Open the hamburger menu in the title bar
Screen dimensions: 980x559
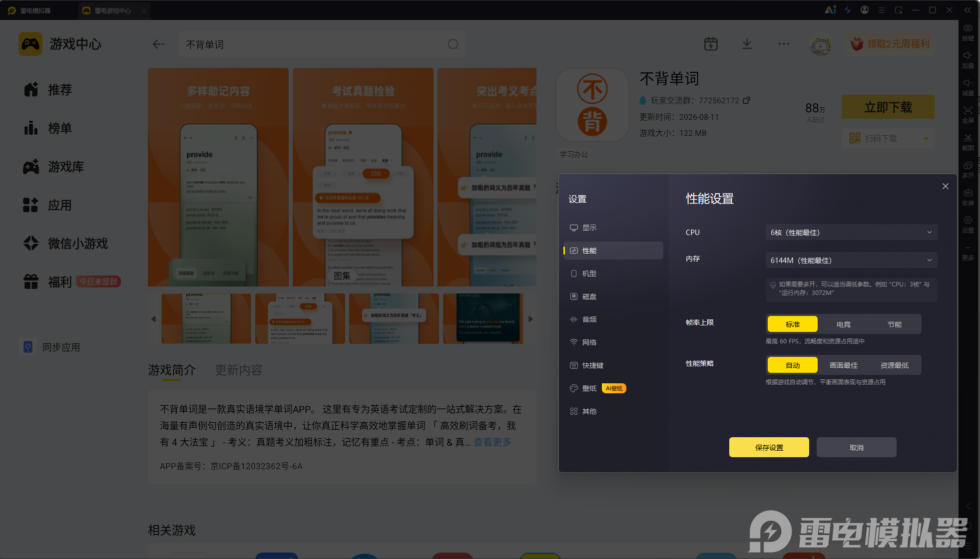tap(882, 10)
